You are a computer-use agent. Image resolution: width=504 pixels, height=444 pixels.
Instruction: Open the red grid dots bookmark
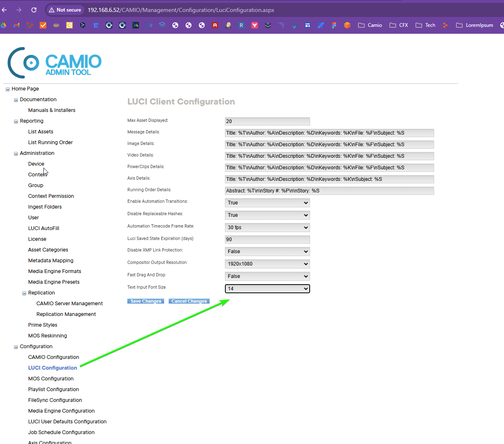tap(30, 25)
